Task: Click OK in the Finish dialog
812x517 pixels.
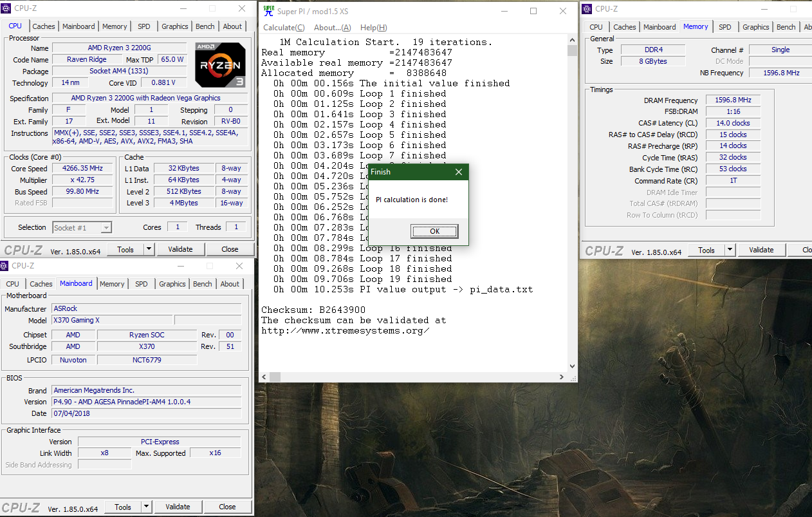Action: (434, 231)
